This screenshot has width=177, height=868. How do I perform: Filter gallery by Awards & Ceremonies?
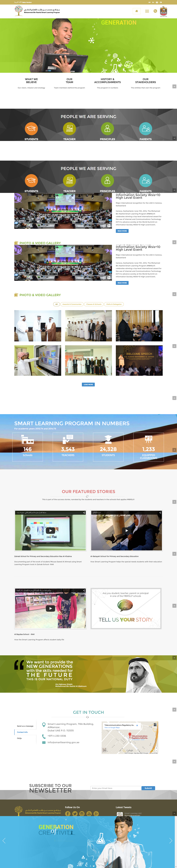(72, 304)
